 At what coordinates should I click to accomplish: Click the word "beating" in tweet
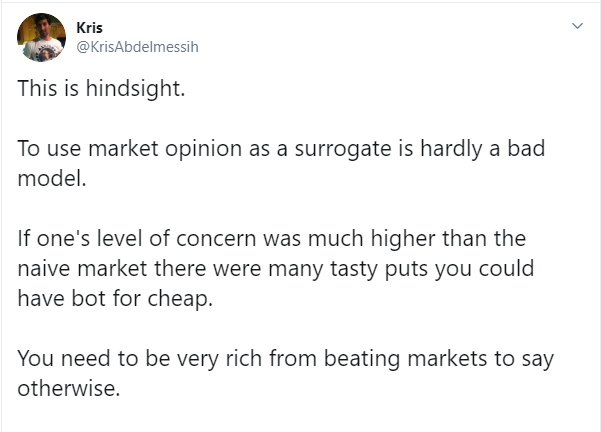[361, 359]
